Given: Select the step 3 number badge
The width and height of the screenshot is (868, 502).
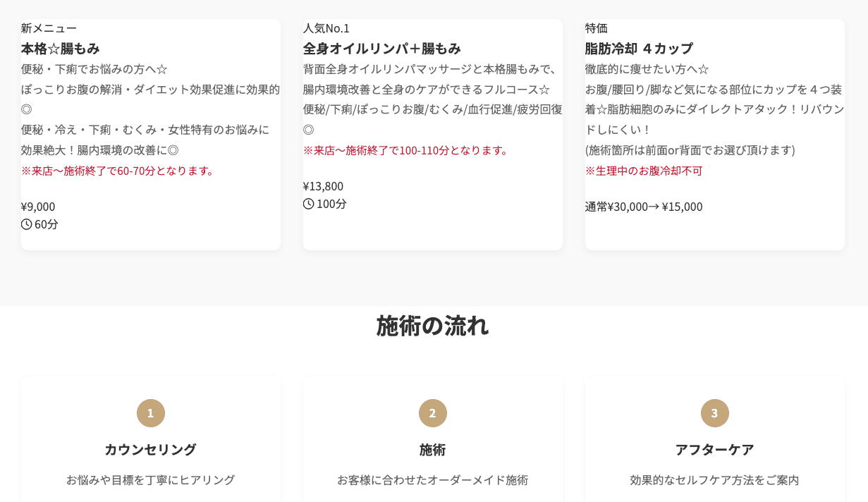Looking at the screenshot, I should (x=715, y=413).
